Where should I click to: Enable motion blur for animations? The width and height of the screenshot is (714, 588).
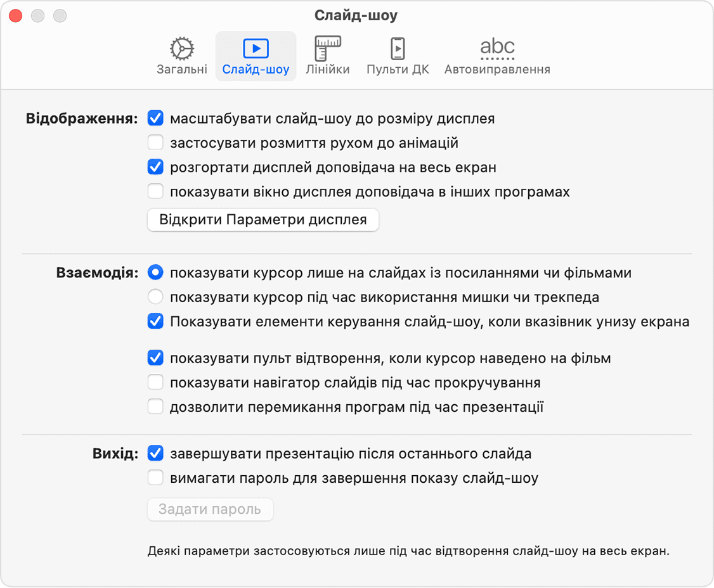155,143
